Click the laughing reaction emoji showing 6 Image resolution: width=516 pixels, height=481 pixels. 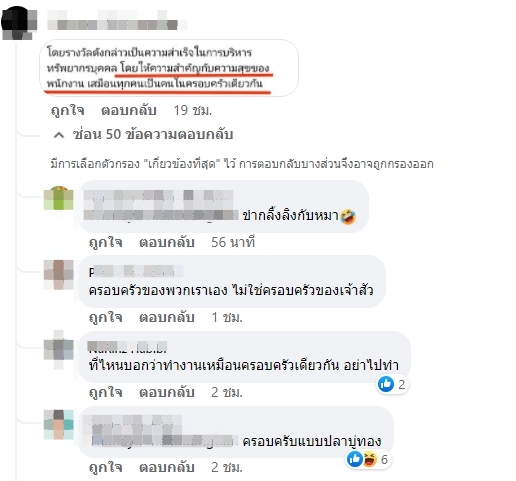[x=370, y=459]
